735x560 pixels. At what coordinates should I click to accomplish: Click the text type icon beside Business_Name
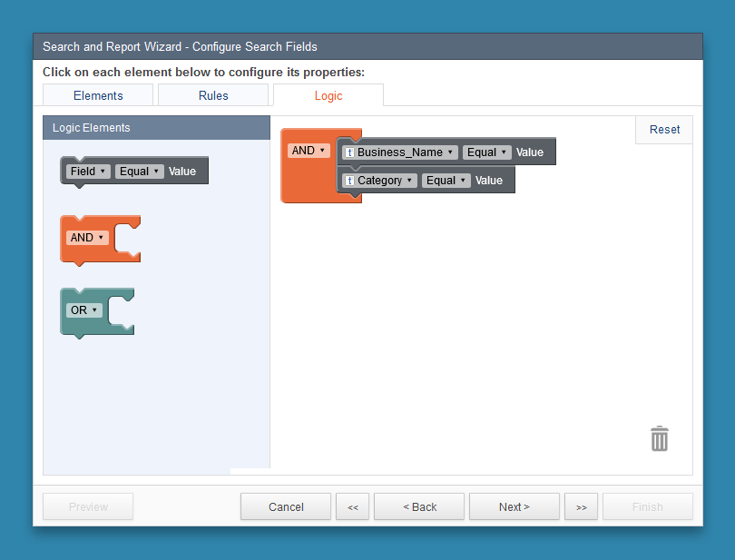[350, 152]
